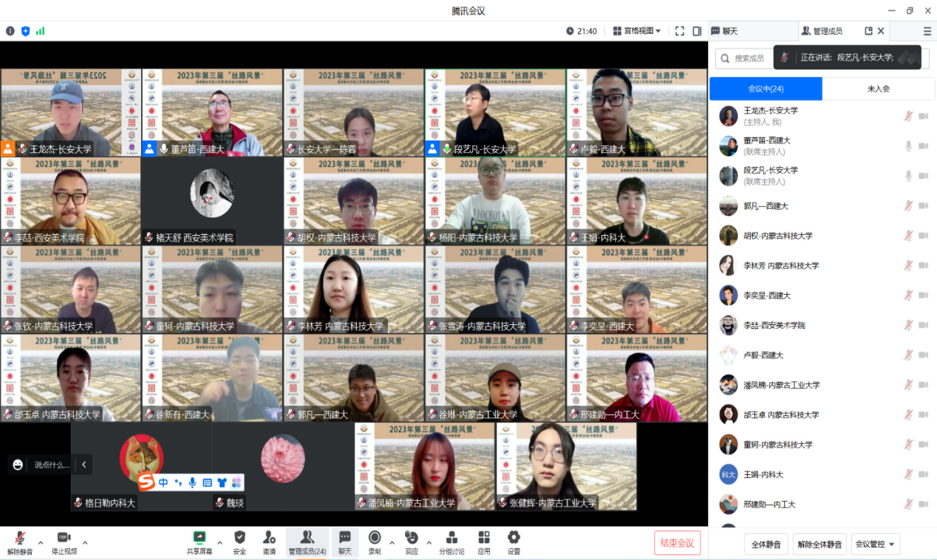Screen dimensions: 937x560
Task: Click the 全体静音 button
Action: click(x=766, y=544)
